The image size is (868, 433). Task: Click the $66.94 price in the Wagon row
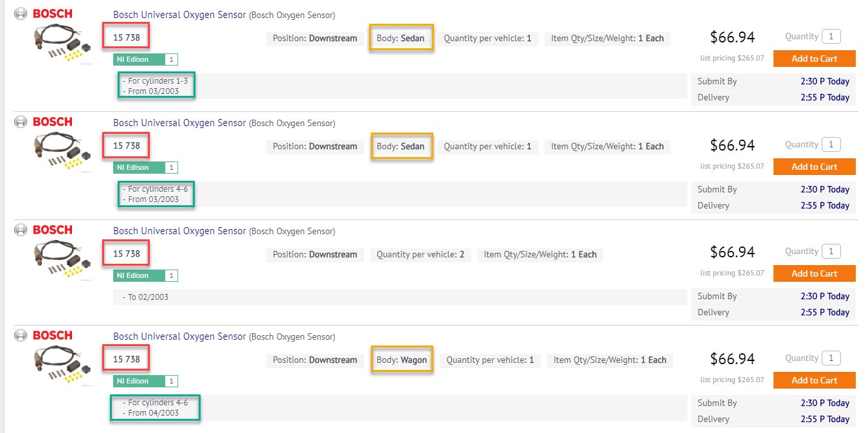tap(732, 359)
